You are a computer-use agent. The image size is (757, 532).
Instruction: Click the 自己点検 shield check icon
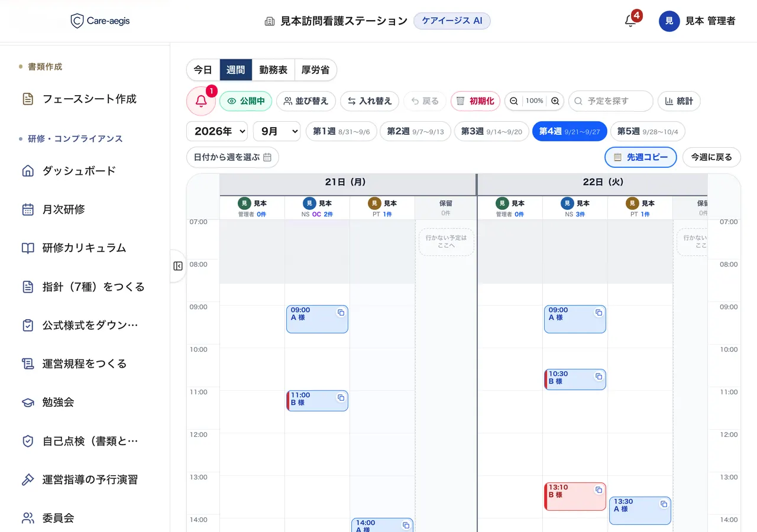click(x=28, y=441)
